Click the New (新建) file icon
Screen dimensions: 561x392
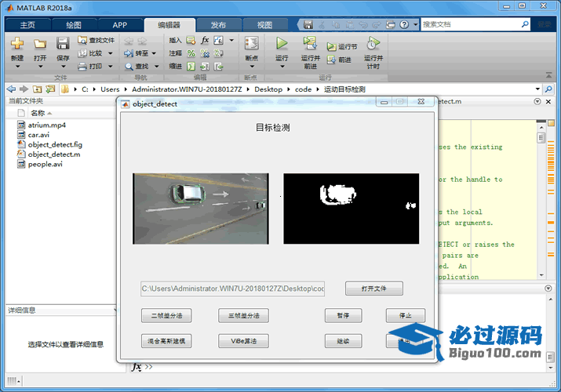16,44
